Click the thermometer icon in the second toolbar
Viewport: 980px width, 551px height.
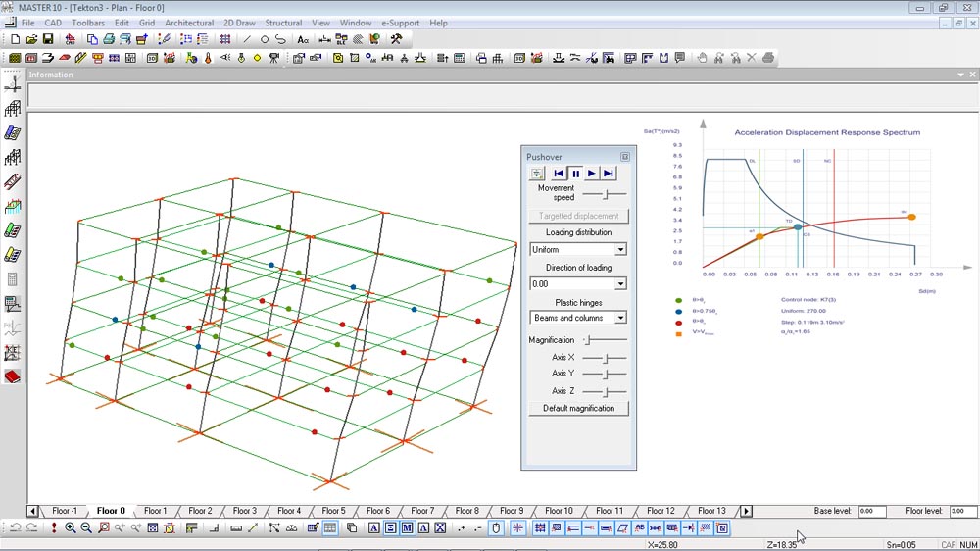(x=208, y=58)
